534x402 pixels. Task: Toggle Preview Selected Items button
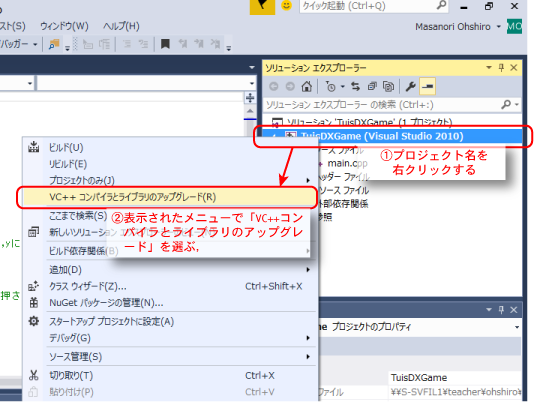pos(428,87)
